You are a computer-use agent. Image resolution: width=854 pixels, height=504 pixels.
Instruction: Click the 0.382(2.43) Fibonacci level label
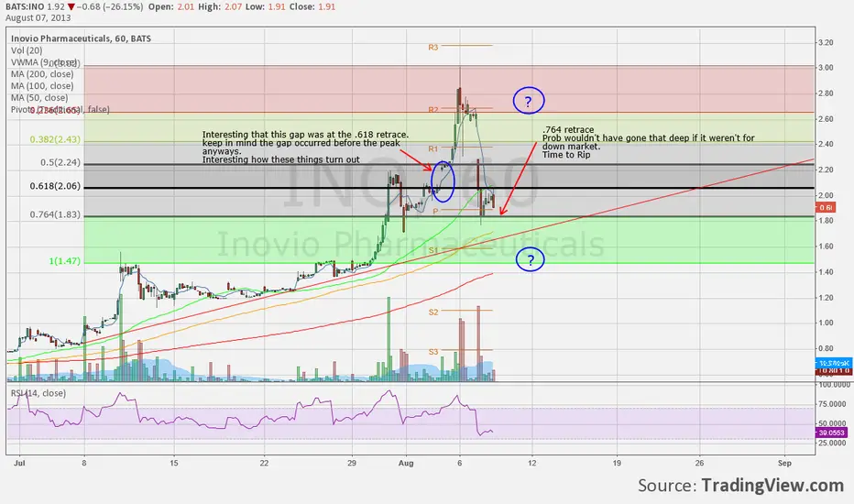(x=55, y=140)
